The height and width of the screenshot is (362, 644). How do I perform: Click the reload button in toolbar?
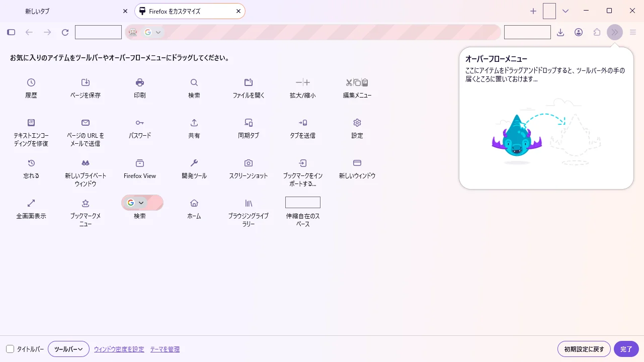[65, 32]
